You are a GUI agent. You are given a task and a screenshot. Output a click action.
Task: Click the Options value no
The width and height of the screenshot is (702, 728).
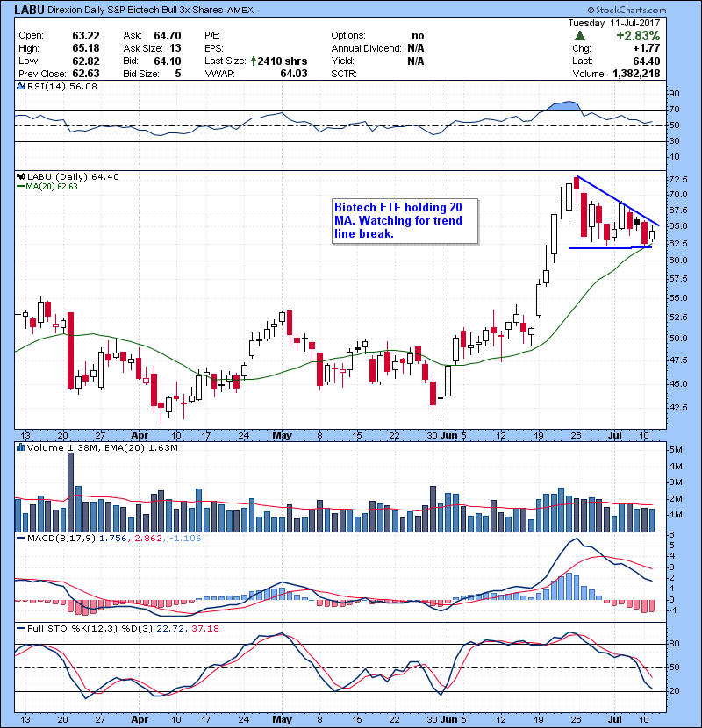point(418,36)
